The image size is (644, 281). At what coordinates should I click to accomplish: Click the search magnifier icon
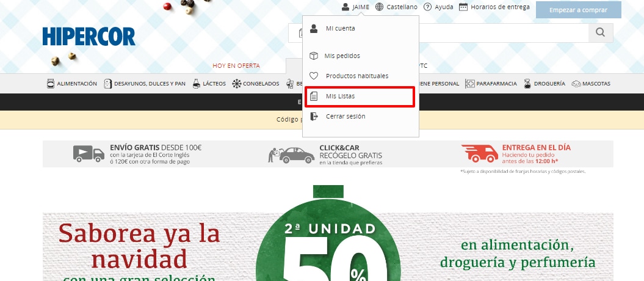601,32
